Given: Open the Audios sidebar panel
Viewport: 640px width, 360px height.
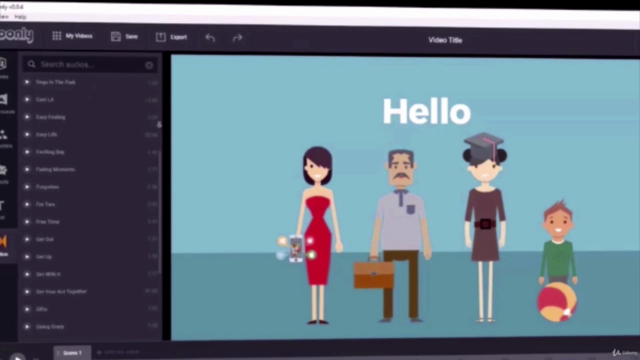Looking at the screenshot, I should [x=4, y=245].
